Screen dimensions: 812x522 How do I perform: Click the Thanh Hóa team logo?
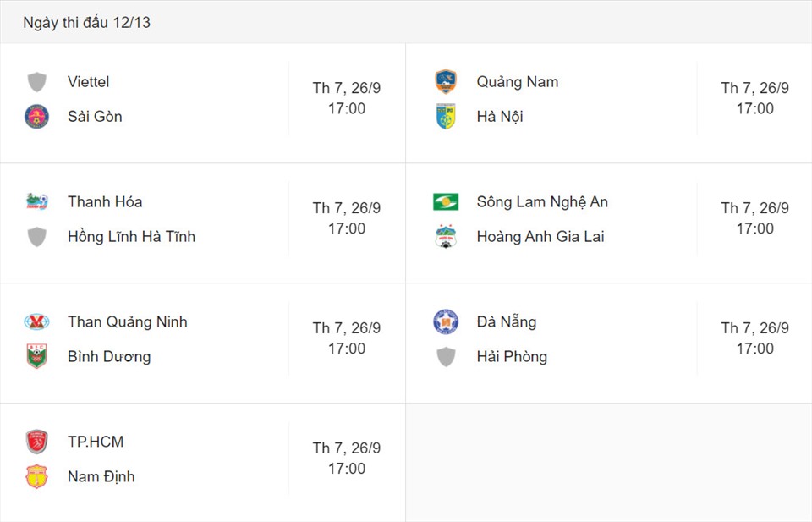coord(36,201)
